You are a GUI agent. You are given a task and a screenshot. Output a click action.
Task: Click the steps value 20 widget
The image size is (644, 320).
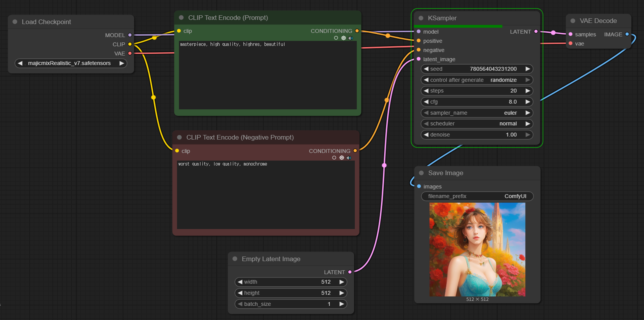(x=477, y=91)
